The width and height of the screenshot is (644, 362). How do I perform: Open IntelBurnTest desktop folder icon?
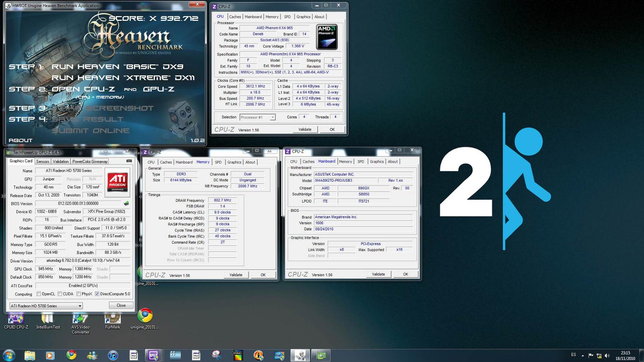click(x=48, y=321)
